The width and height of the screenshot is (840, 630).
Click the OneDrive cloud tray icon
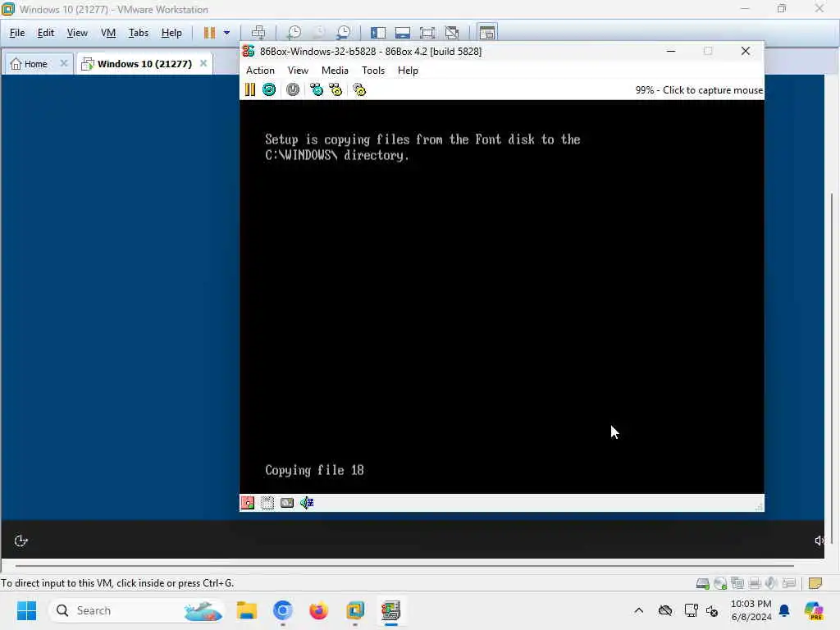(664, 610)
